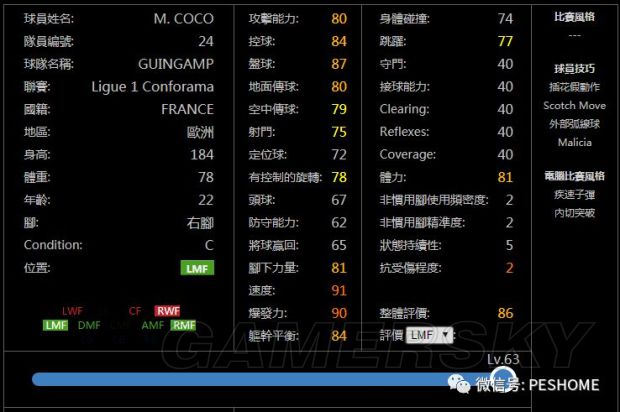
Task: Click the 整體評價 overall rating 86
Action: tap(505, 313)
